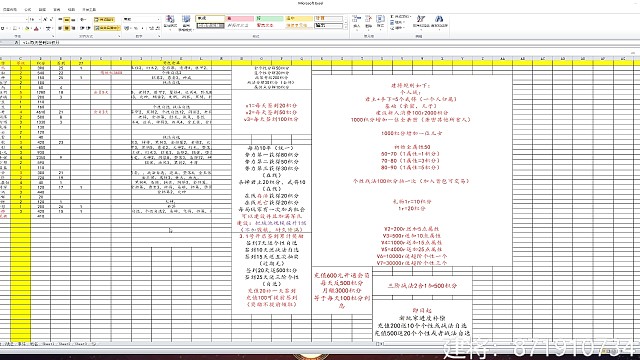The image size is (640, 360).
Task: Open the Alignment group dialog launcher
Action: (119, 36)
